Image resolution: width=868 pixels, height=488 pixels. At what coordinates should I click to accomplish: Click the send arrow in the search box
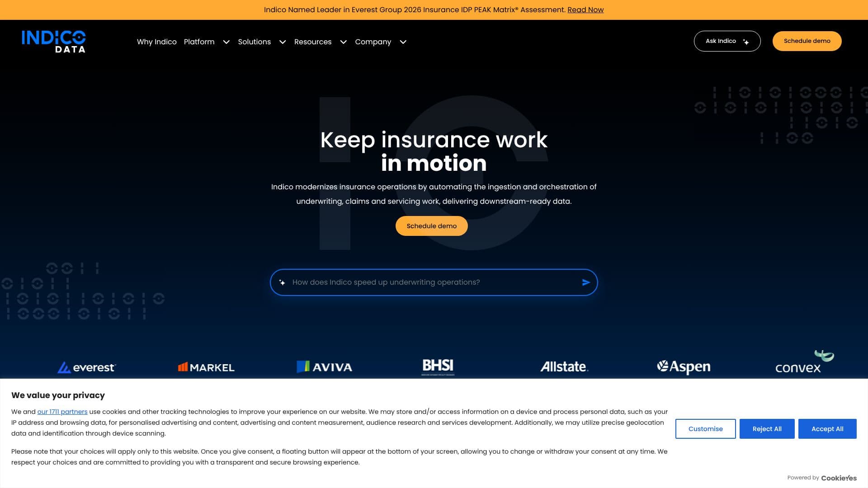click(x=586, y=282)
